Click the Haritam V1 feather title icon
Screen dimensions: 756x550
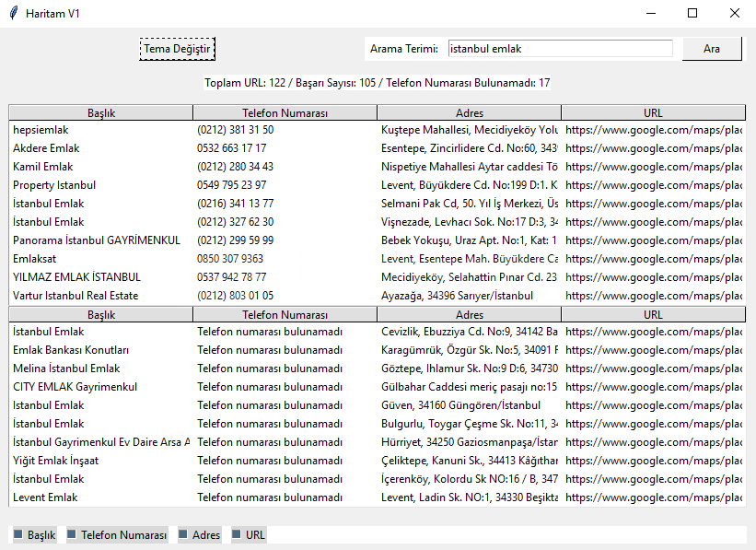pos(14,13)
